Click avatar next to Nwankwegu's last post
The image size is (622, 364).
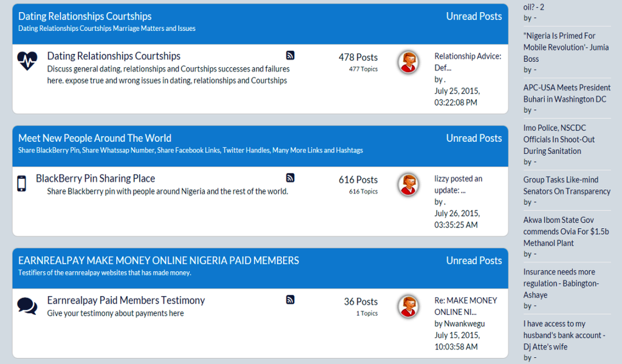(408, 306)
